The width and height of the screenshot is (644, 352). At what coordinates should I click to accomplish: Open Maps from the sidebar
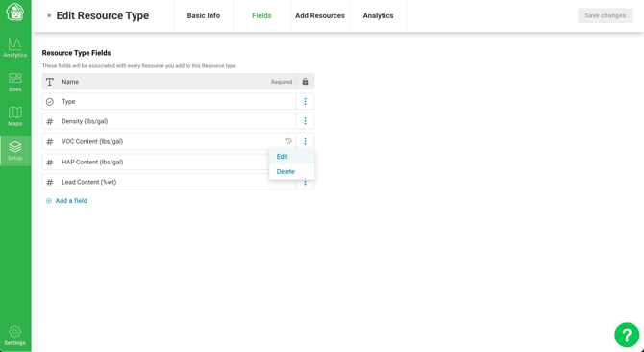(x=15, y=116)
